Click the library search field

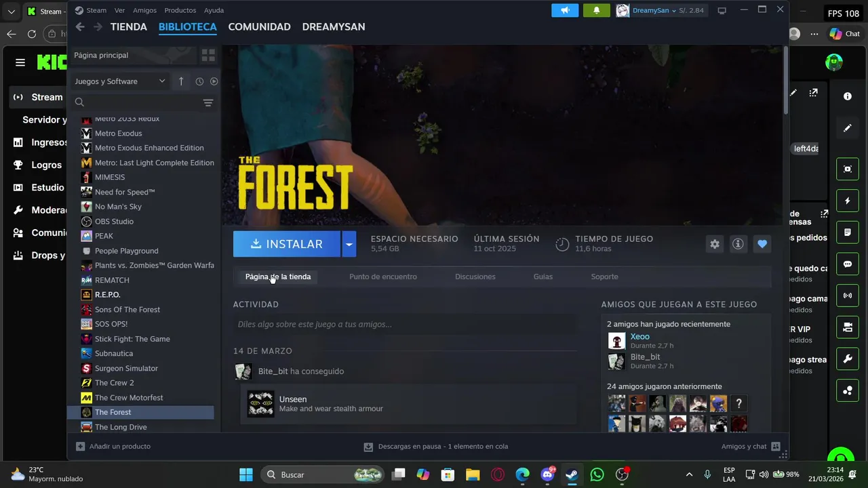tap(136, 102)
